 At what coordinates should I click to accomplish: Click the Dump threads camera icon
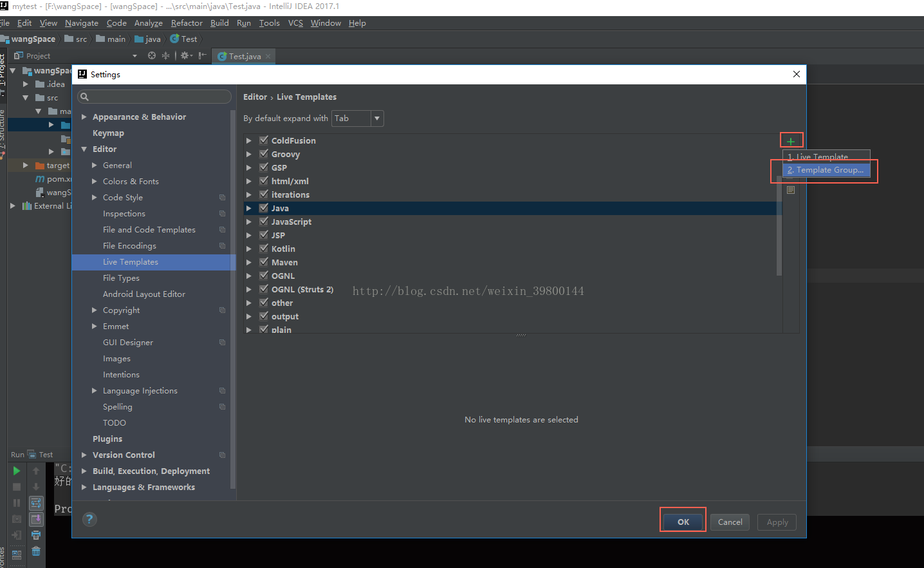17,519
